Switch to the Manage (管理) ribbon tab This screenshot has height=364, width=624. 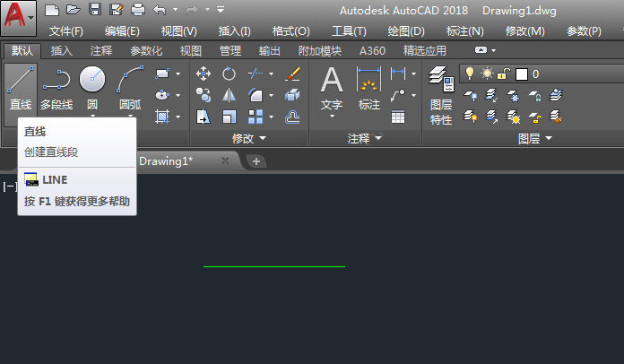230,50
